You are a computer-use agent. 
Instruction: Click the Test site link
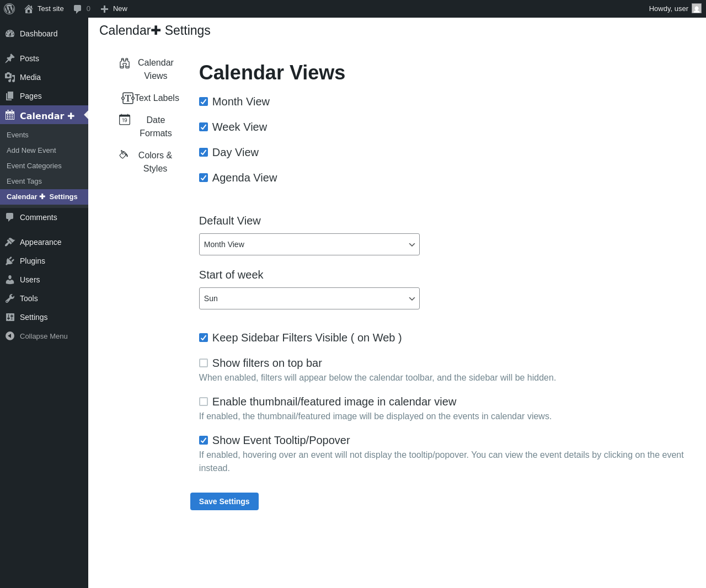[51, 9]
